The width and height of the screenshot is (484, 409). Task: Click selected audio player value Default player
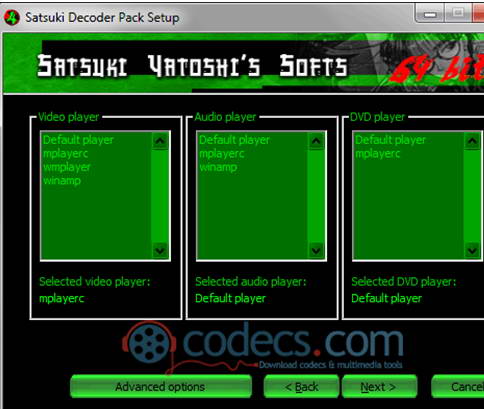(230, 298)
